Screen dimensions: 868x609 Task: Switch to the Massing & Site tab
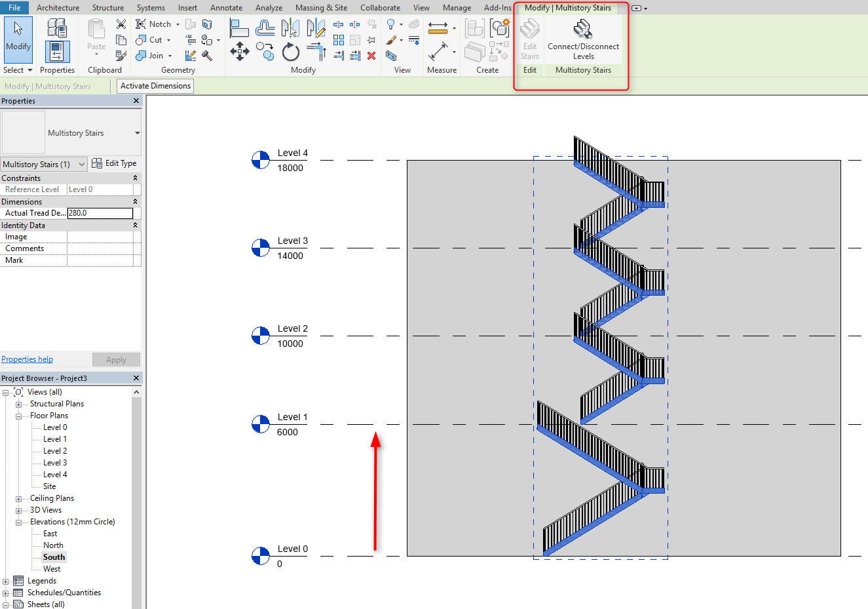click(x=321, y=8)
